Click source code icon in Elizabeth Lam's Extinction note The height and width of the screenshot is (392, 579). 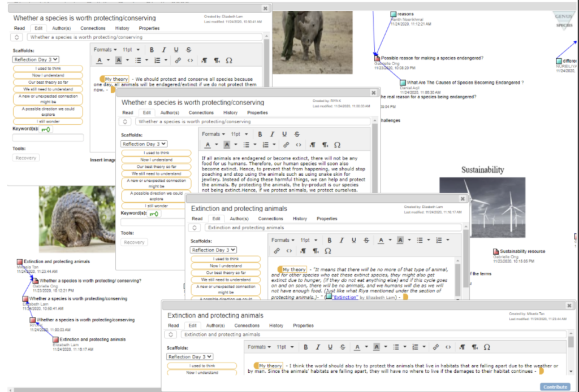point(289,251)
